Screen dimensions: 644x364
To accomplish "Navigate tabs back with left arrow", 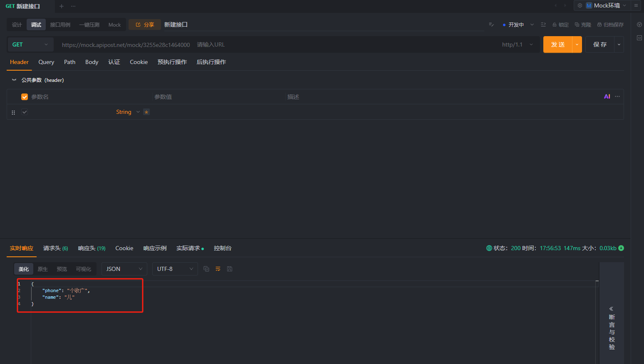I will click(x=556, y=5).
